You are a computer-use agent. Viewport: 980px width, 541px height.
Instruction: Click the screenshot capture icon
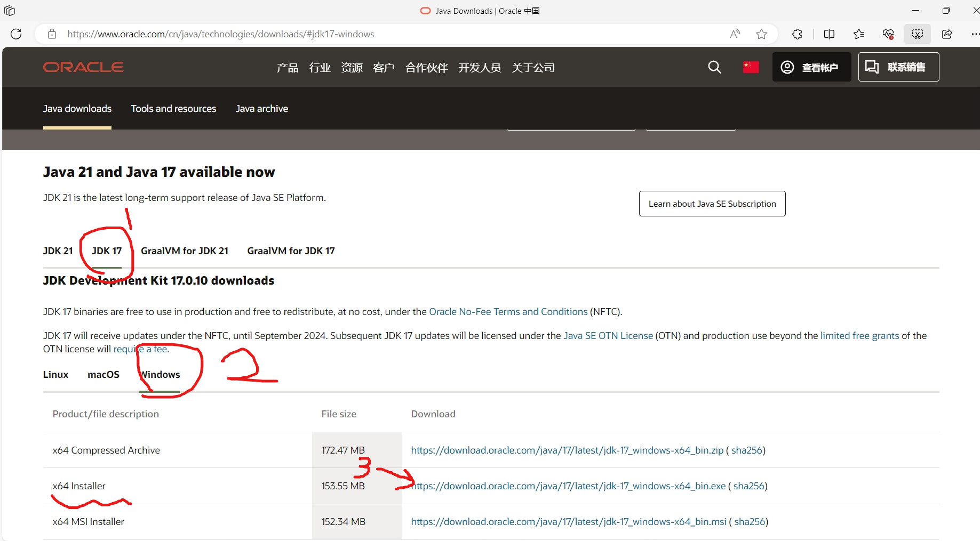pyautogui.click(x=918, y=34)
